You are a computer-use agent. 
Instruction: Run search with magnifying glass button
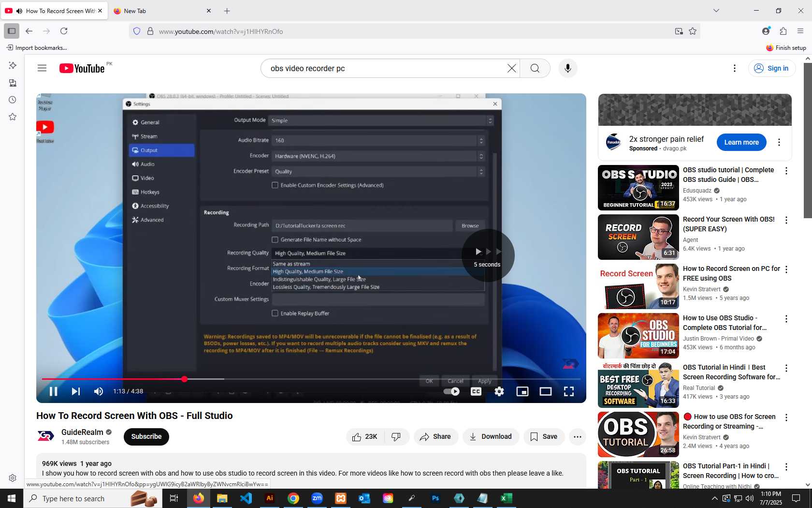[535, 68]
